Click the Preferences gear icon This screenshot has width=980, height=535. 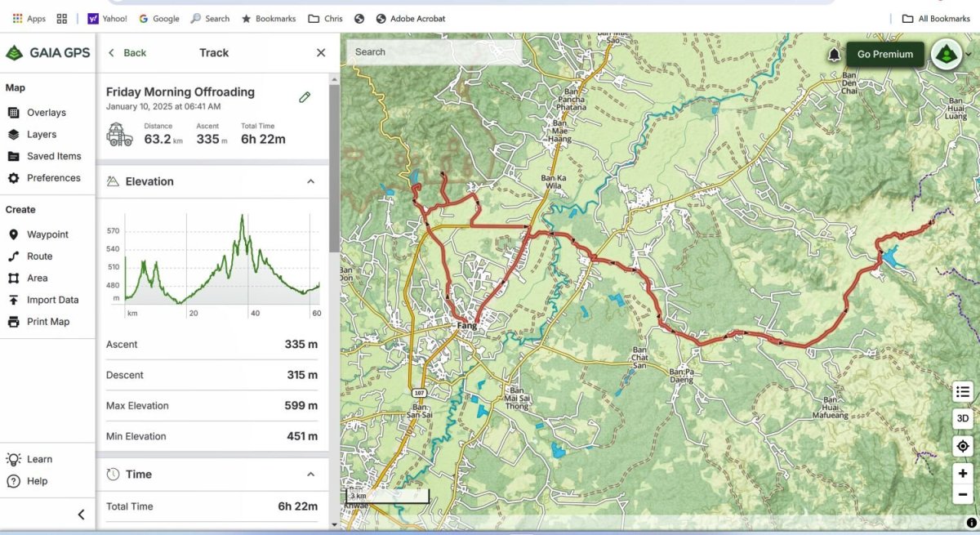(x=13, y=178)
